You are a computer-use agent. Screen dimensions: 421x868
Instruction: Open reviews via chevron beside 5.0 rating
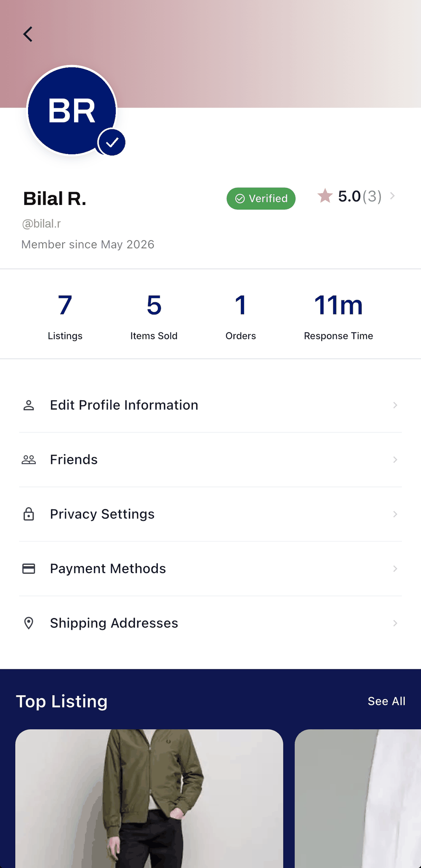pos(393,196)
